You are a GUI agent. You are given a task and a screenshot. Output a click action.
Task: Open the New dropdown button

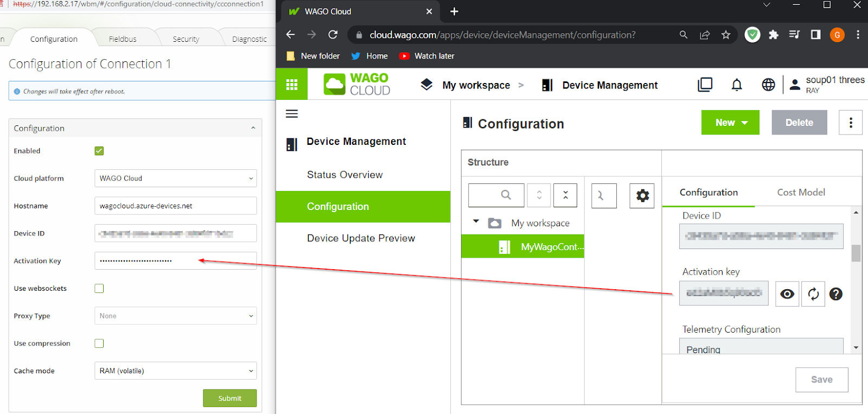point(730,123)
